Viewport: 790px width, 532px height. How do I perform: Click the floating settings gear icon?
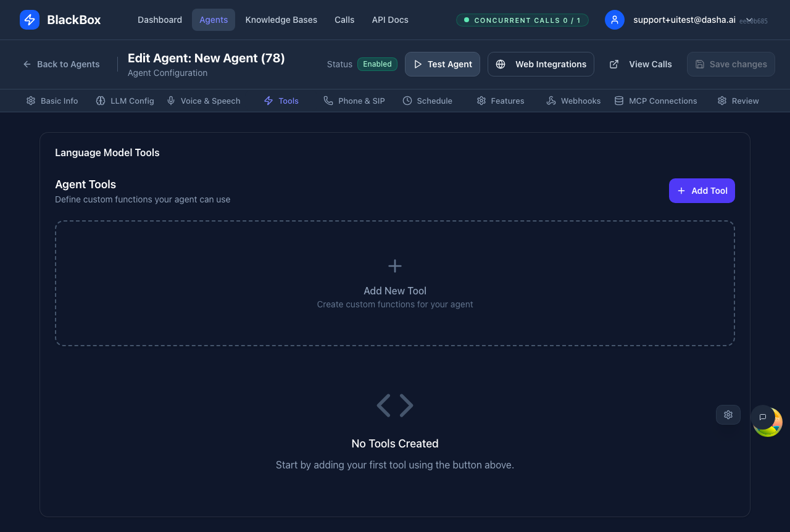click(728, 415)
